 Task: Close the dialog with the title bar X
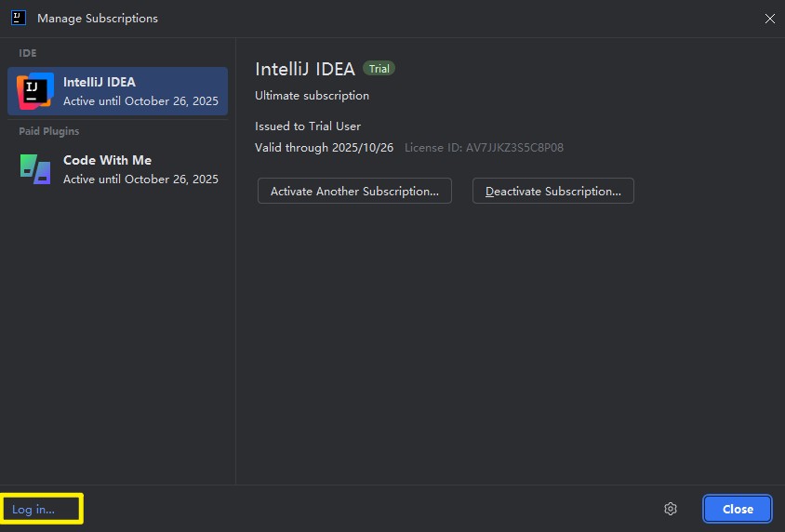[769, 19]
